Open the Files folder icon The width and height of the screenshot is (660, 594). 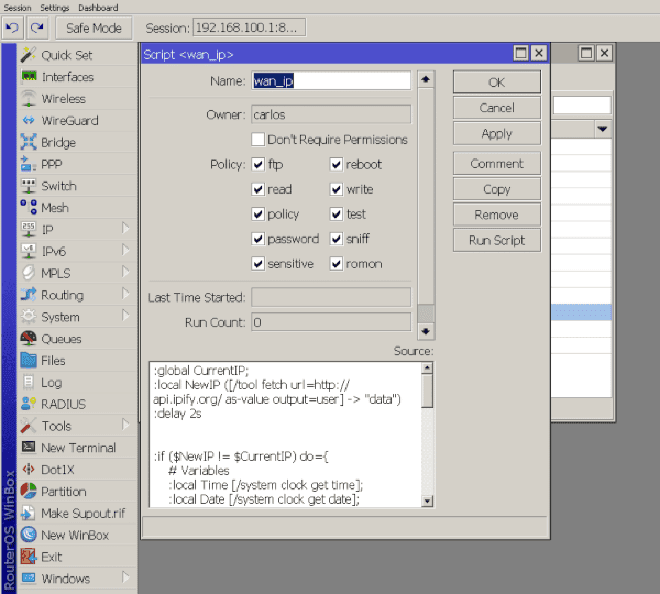point(29,360)
